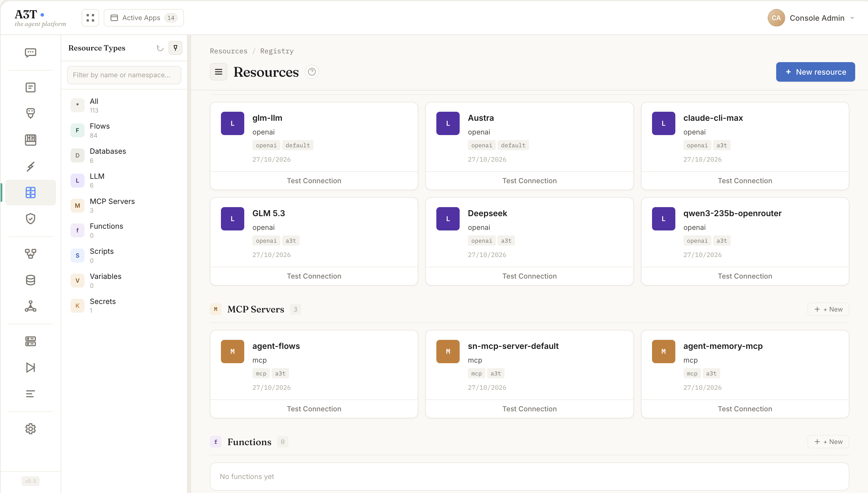Click the Resources breadcrumb link

tap(229, 51)
